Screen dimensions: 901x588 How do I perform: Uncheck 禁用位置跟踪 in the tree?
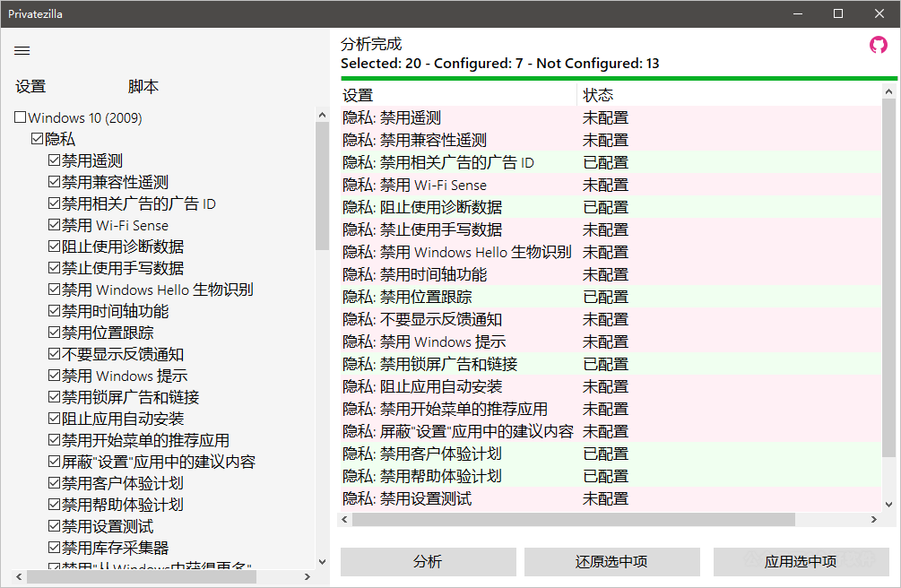point(55,333)
